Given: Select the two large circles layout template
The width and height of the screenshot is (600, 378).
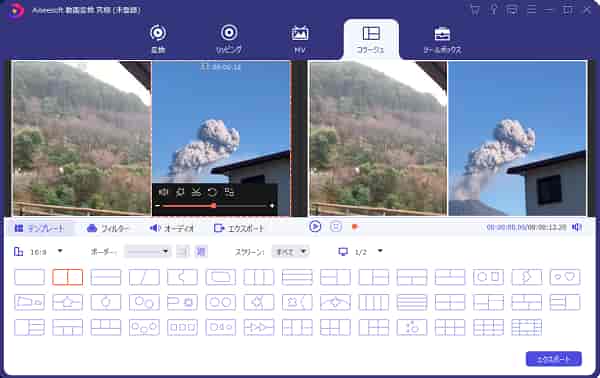Looking at the screenshot, I should (221, 302).
